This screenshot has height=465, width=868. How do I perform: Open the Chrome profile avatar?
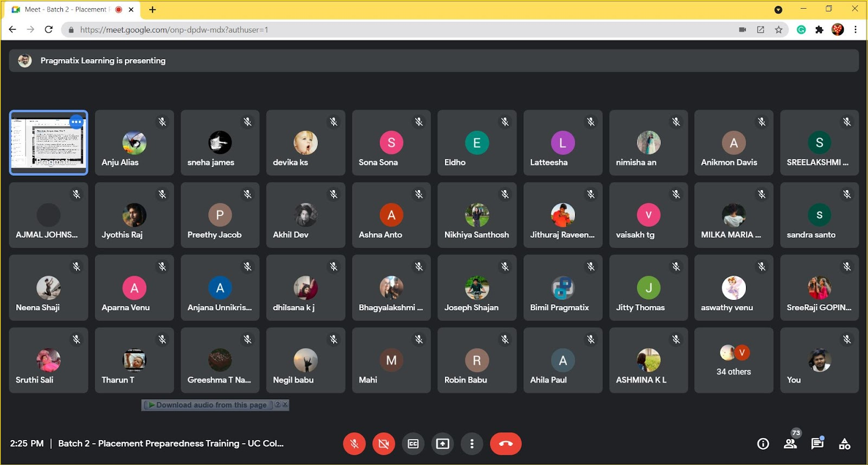tap(838, 30)
